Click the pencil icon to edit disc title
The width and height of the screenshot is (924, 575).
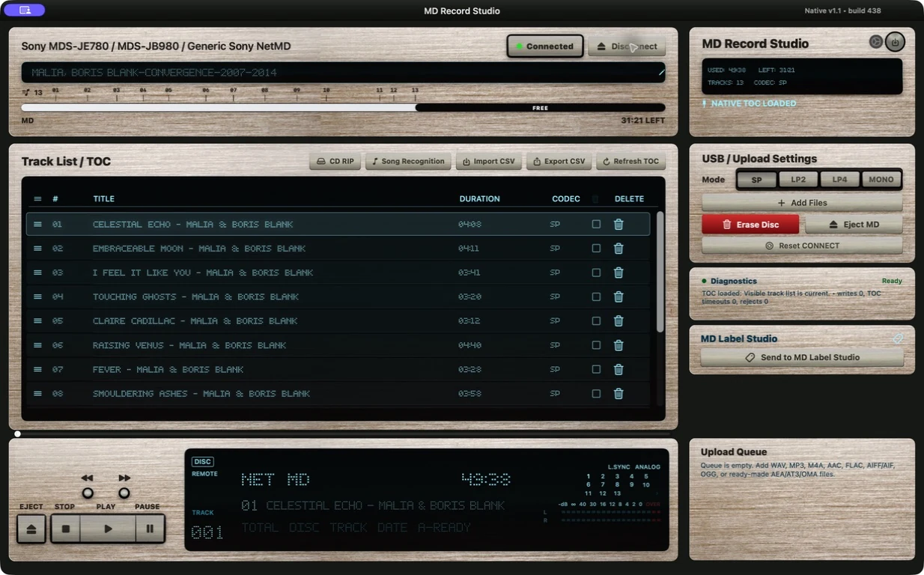click(661, 73)
